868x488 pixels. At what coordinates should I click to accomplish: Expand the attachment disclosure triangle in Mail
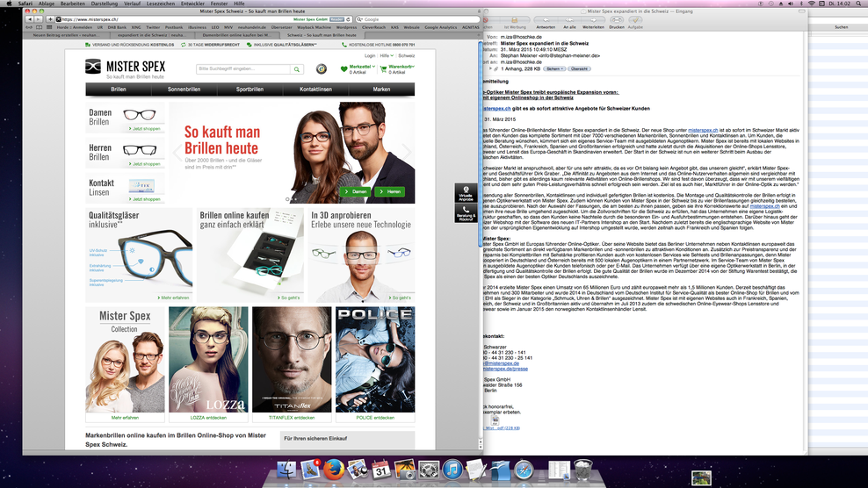coord(490,69)
